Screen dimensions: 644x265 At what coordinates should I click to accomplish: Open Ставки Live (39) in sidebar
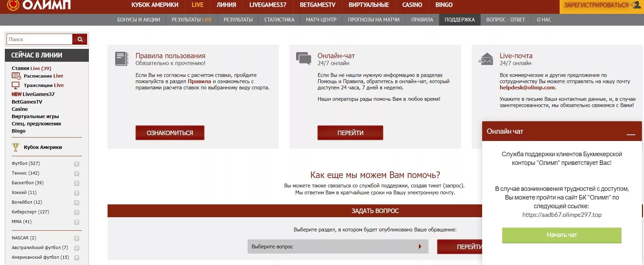tap(31, 68)
